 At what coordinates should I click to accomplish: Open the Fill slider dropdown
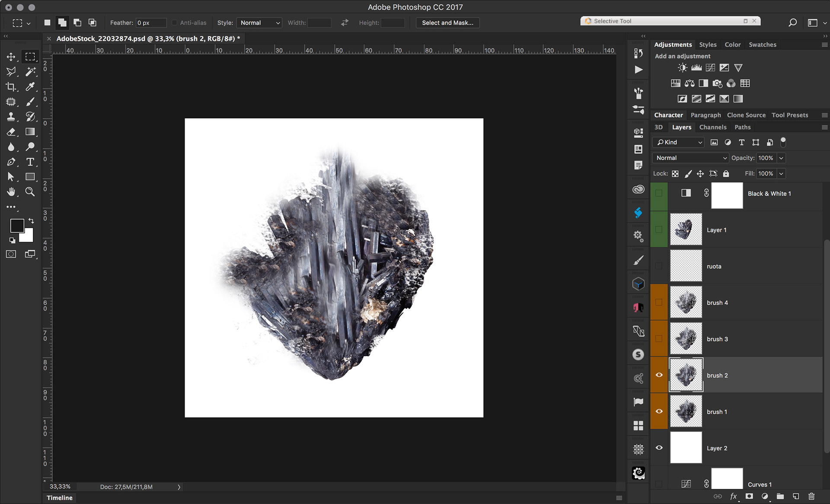781,174
